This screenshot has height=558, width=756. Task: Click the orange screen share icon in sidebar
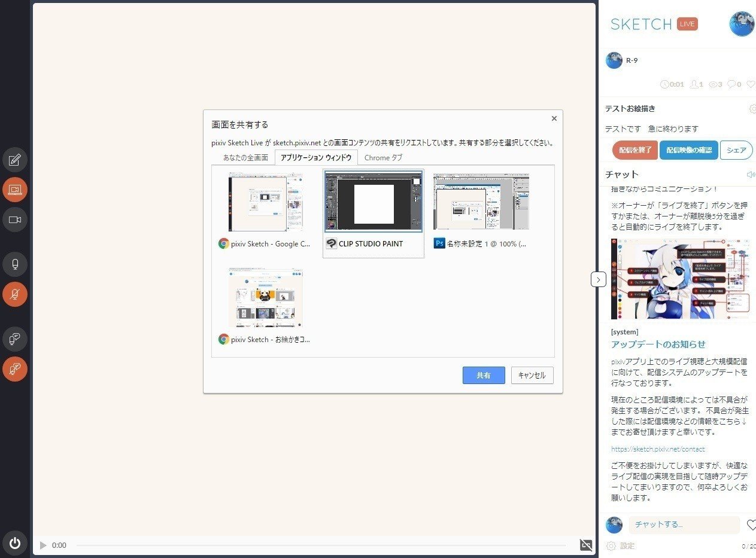point(15,190)
